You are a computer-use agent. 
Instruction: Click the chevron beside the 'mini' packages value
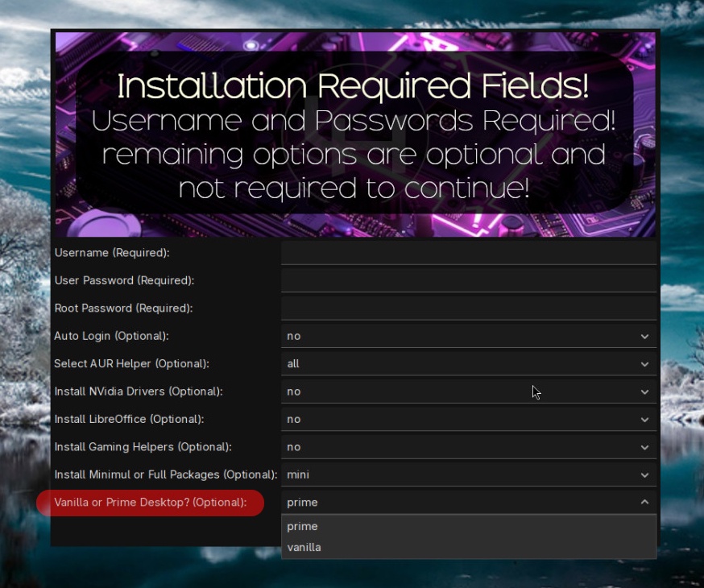pos(644,475)
